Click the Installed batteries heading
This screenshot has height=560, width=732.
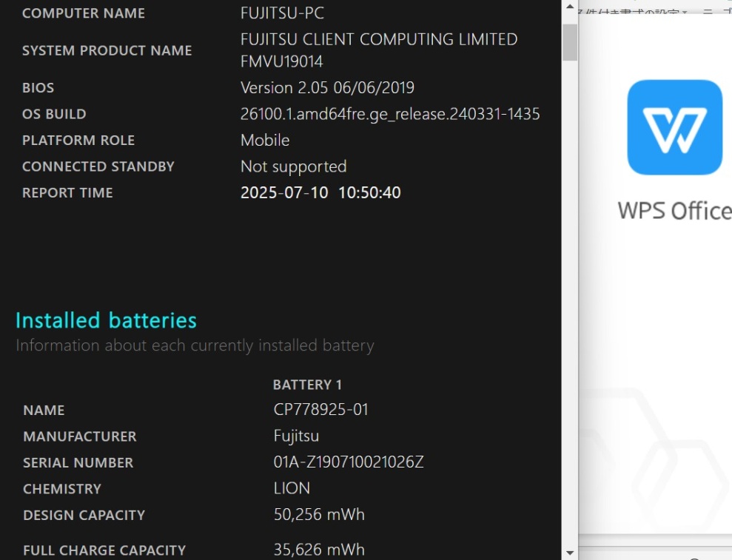pos(106,320)
